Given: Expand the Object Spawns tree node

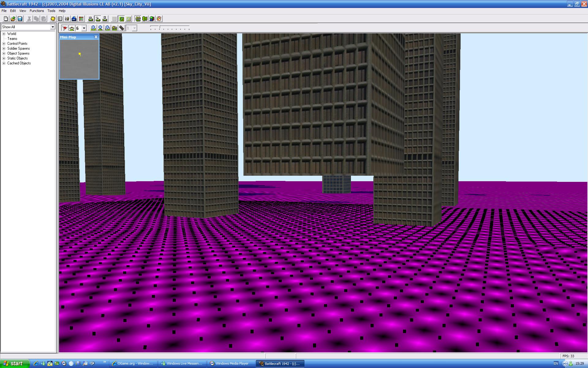Looking at the screenshot, I should pos(4,53).
